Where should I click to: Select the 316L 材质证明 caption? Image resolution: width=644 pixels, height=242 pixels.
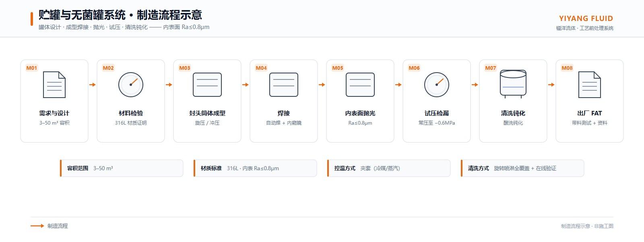tap(131, 123)
